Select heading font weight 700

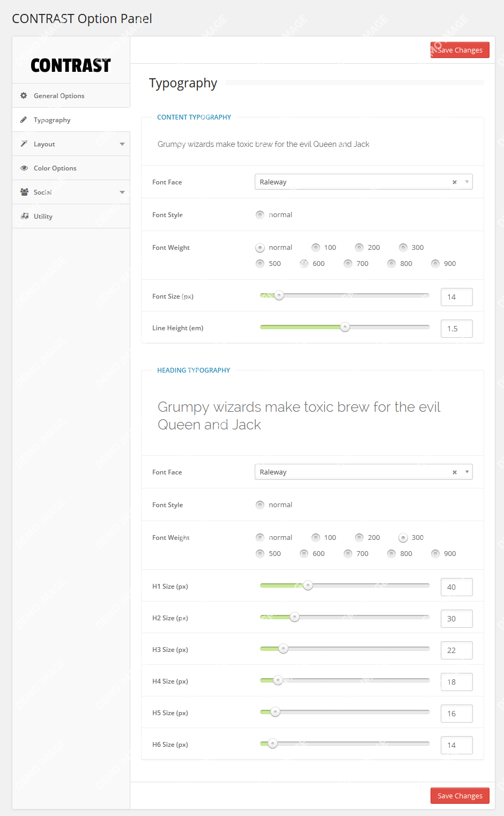point(348,553)
